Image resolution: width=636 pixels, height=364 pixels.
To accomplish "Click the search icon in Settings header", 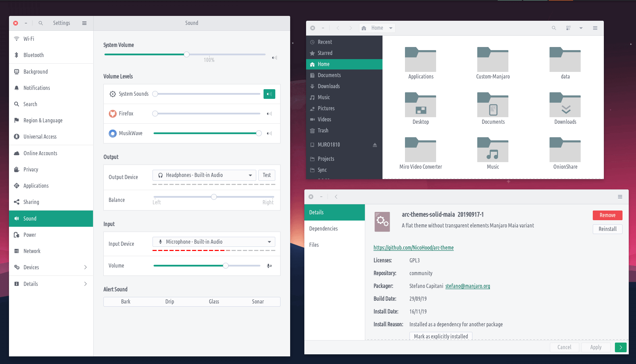I will (41, 23).
